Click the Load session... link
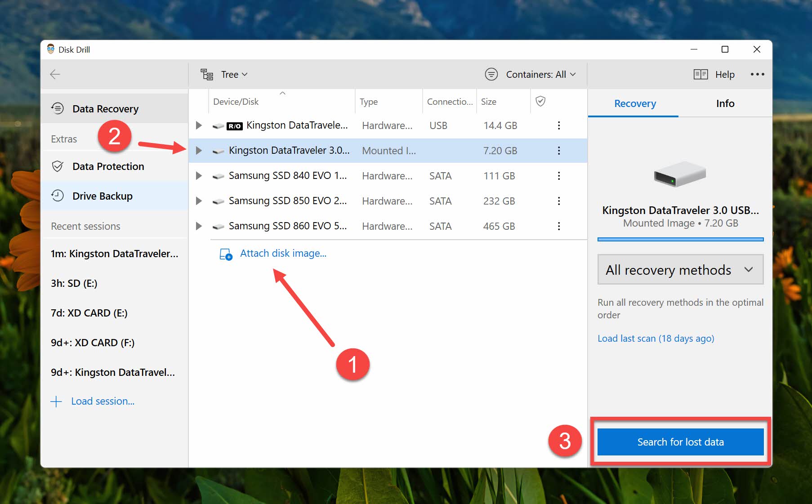The image size is (812, 504). point(103,401)
